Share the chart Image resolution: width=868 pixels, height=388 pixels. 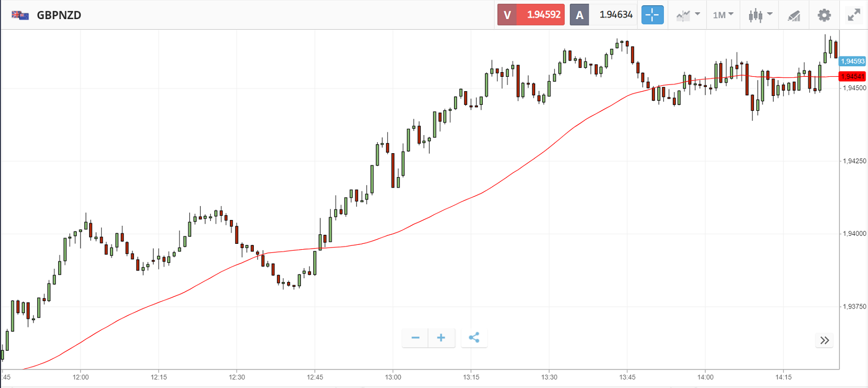click(x=474, y=338)
